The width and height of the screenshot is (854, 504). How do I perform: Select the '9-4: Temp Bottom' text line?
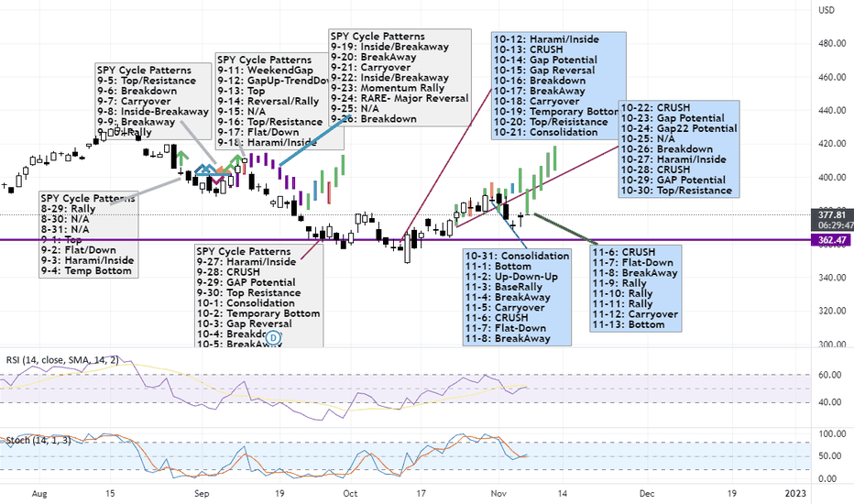(x=86, y=271)
